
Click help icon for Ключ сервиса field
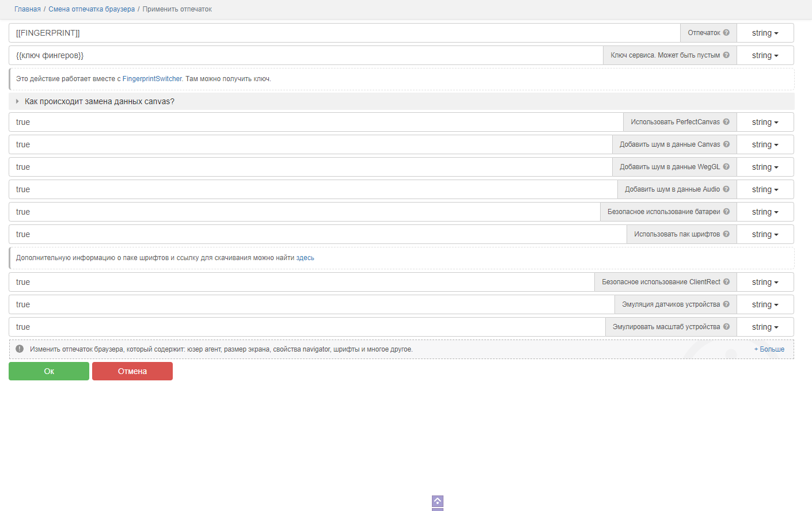[726, 55]
